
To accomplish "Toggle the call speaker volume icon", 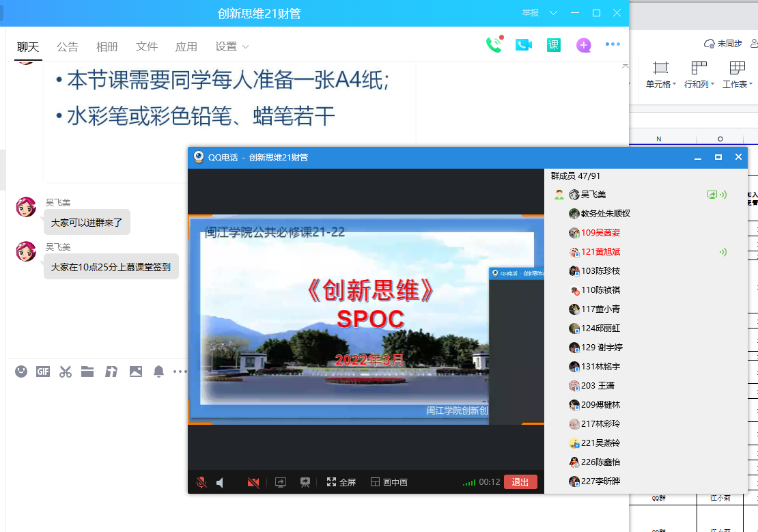I will pyautogui.click(x=221, y=482).
